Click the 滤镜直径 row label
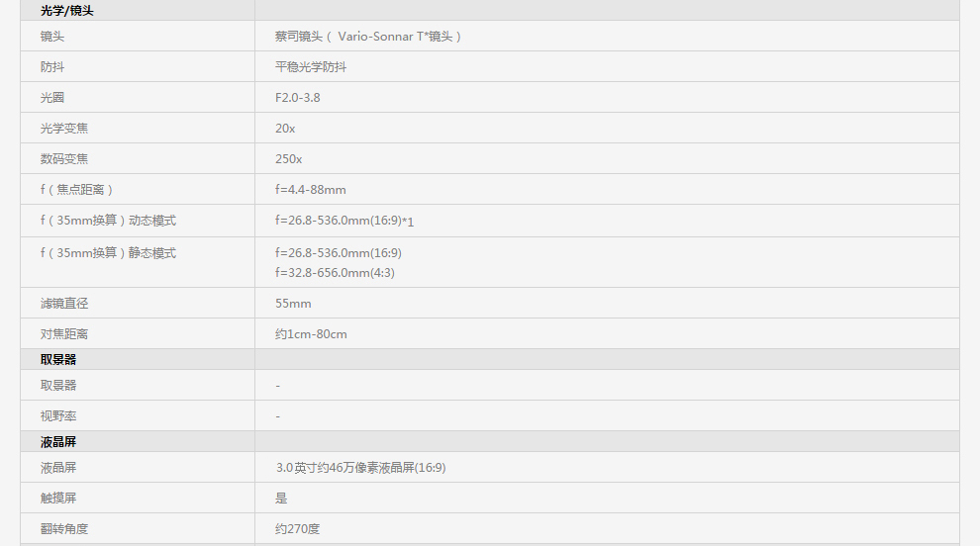Image resolution: width=980 pixels, height=546 pixels. point(64,304)
